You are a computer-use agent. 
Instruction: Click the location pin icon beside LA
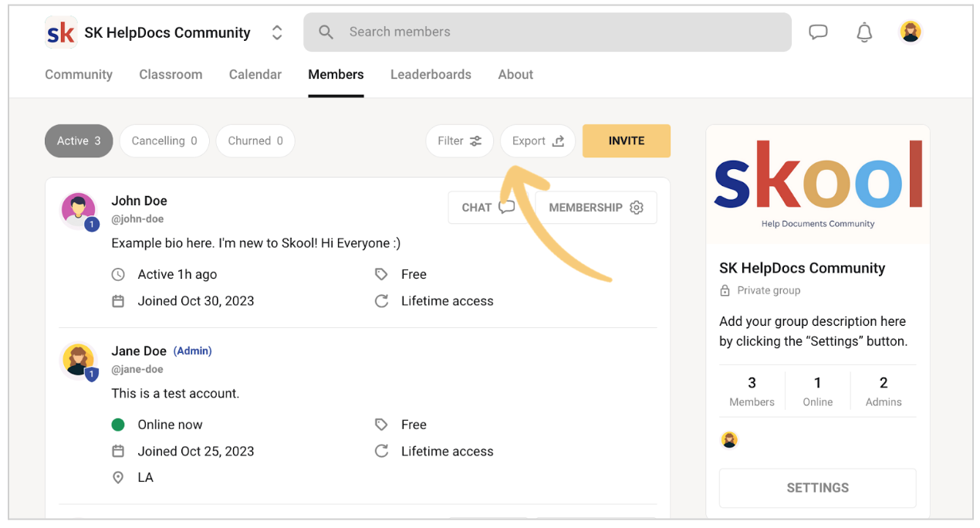[118, 478]
